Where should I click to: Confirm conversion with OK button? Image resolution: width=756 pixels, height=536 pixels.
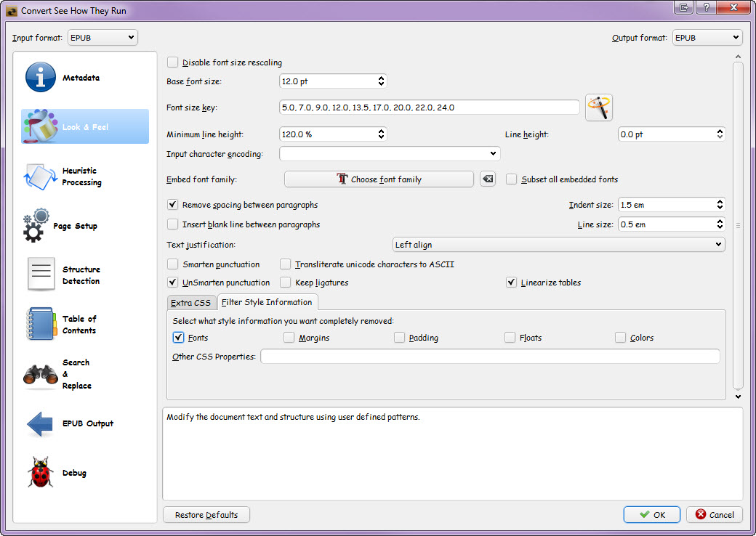tap(652, 515)
